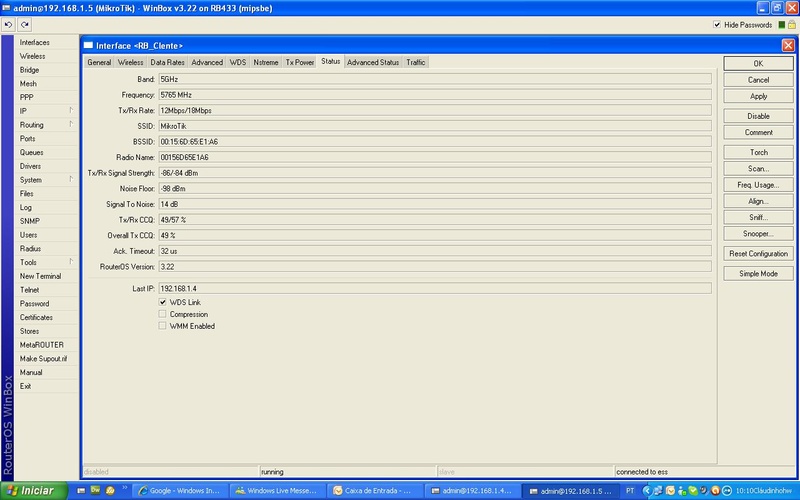This screenshot has width=800, height=500.
Task: Expand the Routing submenu arrow
Action: pyautogui.click(x=71, y=124)
